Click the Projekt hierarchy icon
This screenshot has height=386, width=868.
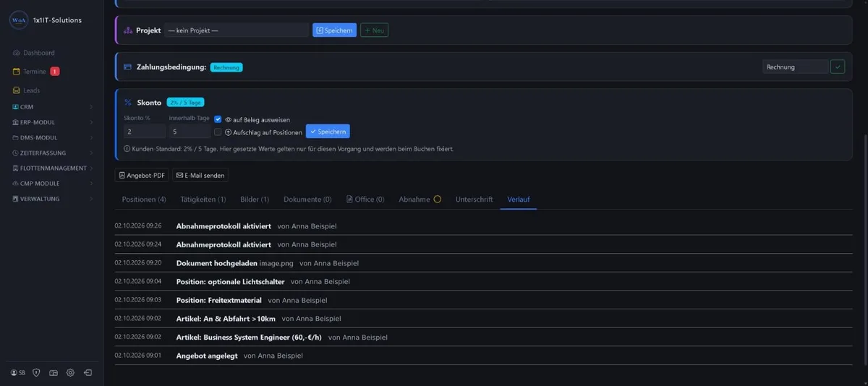click(x=128, y=30)
